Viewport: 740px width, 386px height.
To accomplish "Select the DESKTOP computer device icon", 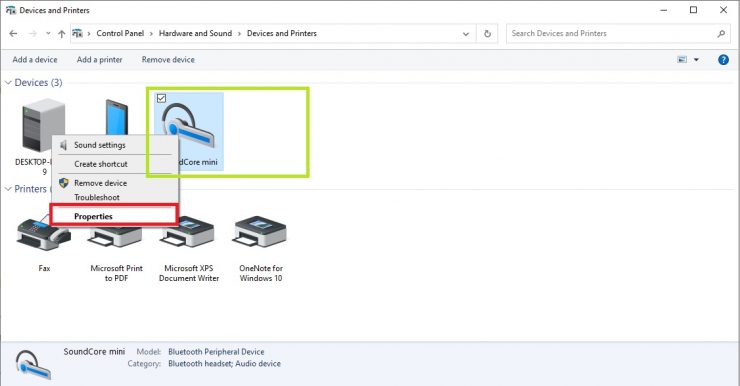I will pos(43,124).
